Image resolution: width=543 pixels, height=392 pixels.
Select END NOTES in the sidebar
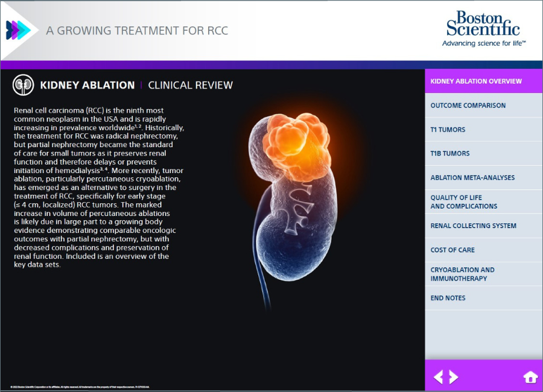(483, 298)
